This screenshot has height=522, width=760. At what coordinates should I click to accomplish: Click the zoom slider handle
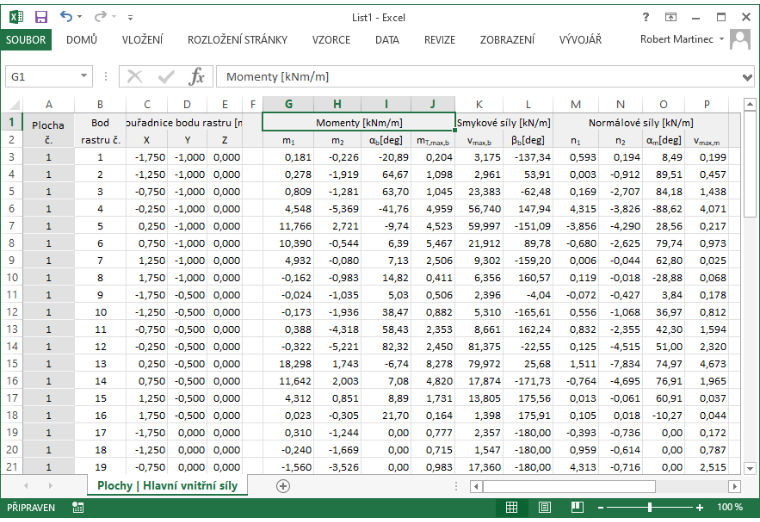[649, 507]
